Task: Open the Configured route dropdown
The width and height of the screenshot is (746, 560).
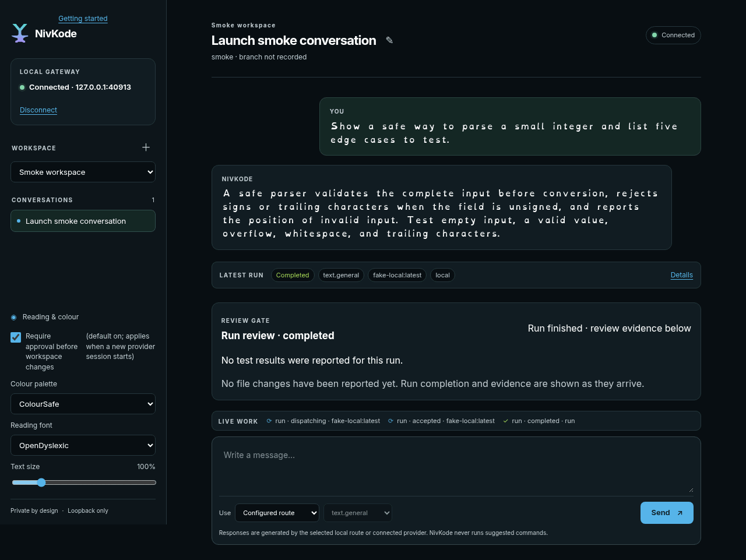Action: [x=277, y=513]
